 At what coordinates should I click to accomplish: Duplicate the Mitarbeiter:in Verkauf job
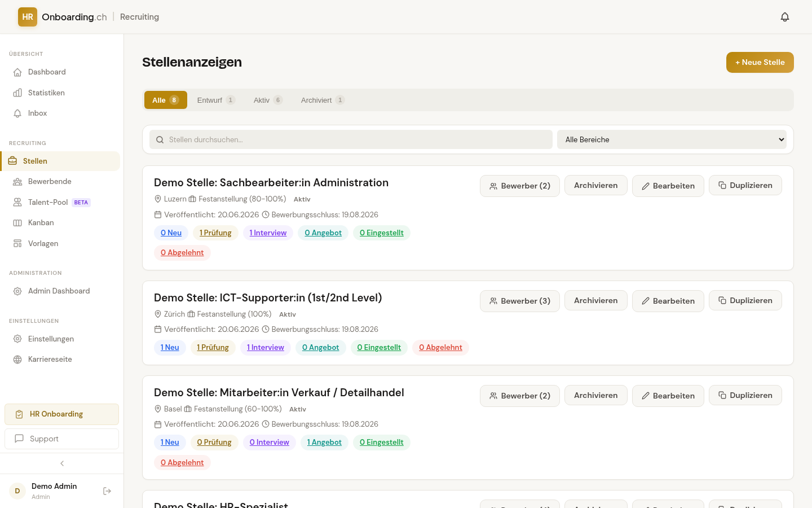pyautogui.click(x=745, y=395)
